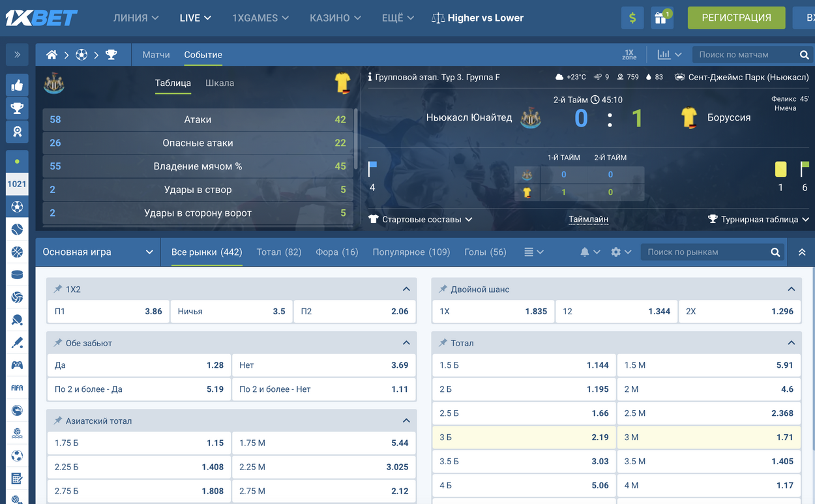Click the esports gamepad icon in sidebar
The height and width of the screenshot is (504, 815).
17,365
